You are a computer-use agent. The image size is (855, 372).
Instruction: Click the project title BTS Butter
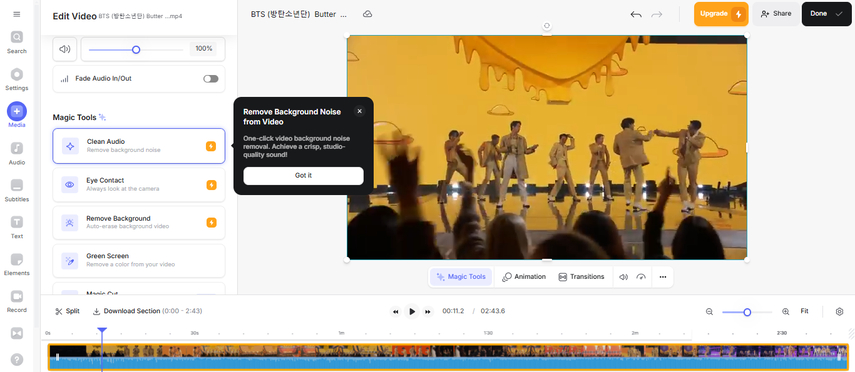click(x=298, y=14)
